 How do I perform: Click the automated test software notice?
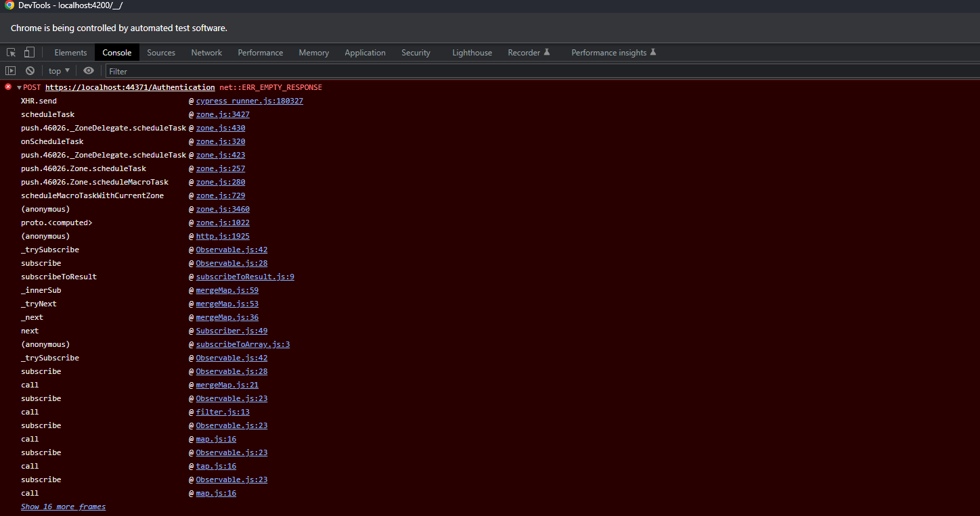(119, 28)
